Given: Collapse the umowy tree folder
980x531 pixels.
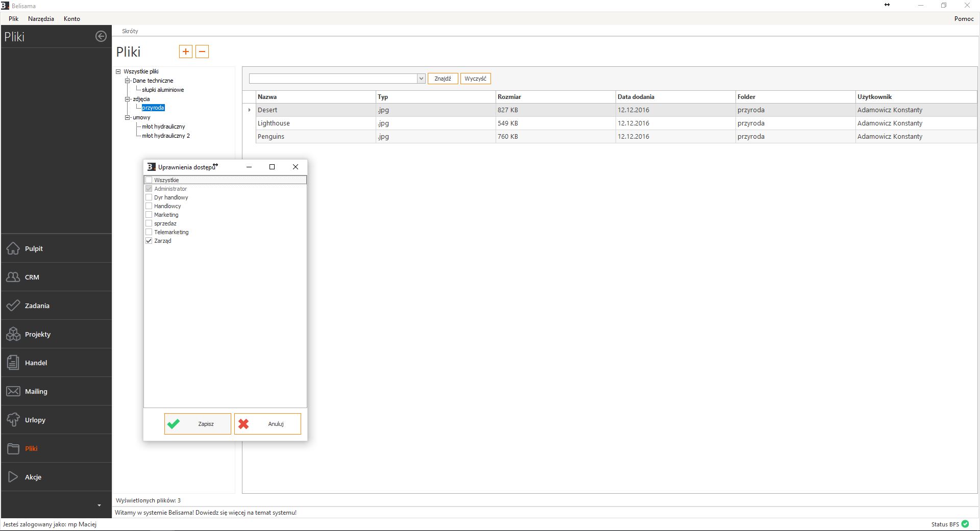Looking at the screenshot, I should point(128,117).
